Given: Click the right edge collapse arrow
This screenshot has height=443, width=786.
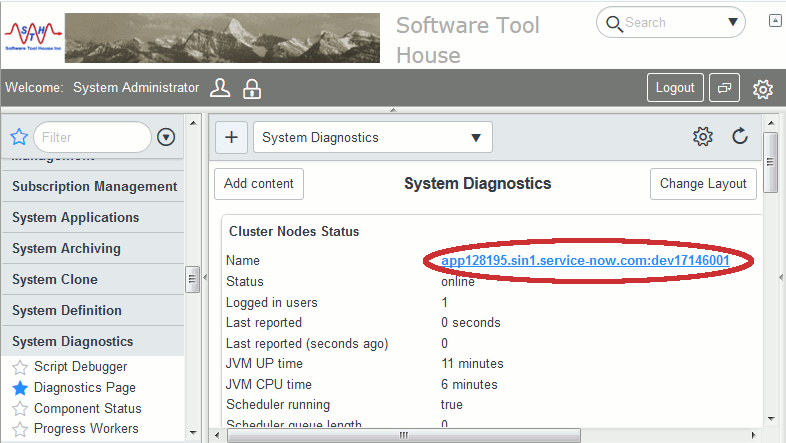Looking at the screenshot, I should tap(781, 277).
